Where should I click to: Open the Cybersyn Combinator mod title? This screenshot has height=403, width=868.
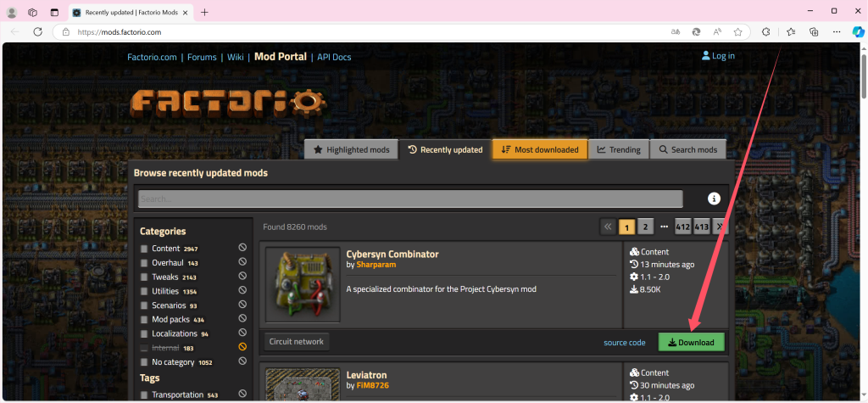392,254
